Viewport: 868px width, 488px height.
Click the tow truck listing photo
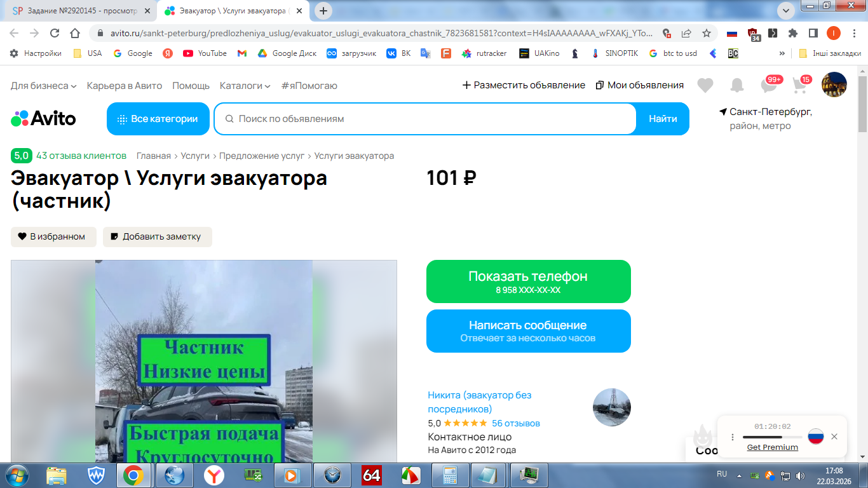[x=204, y=362]
